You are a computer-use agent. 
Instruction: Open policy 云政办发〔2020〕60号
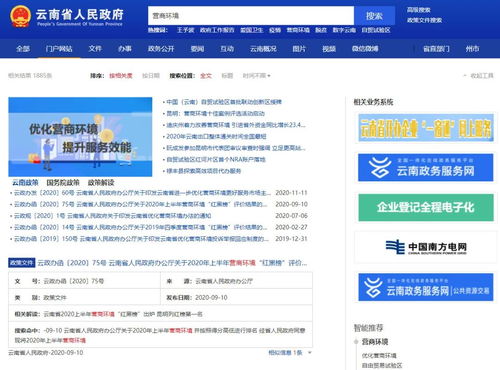click(x=142, y=193)
